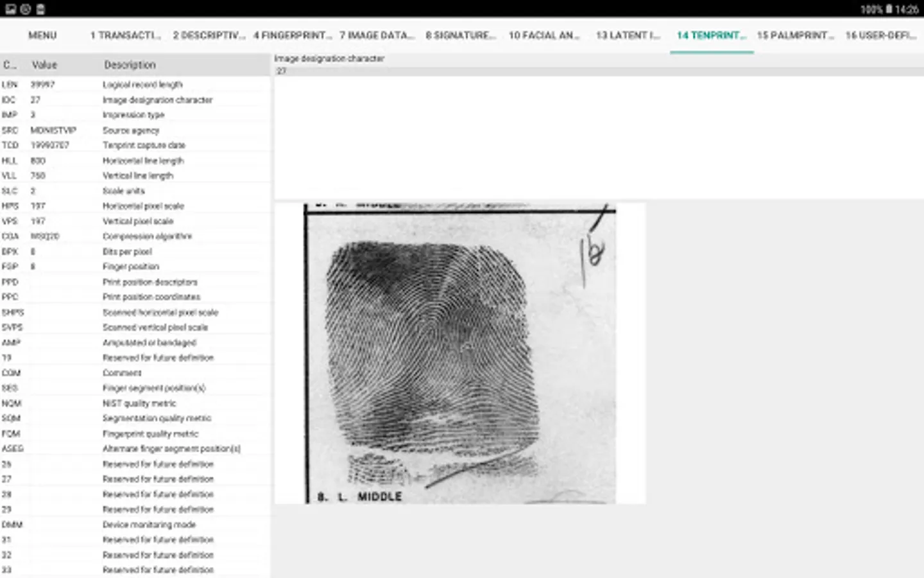Click the Value column header
Image resolution: width=924 pixels, height=578 pixels.
click(x=44, y=65)
